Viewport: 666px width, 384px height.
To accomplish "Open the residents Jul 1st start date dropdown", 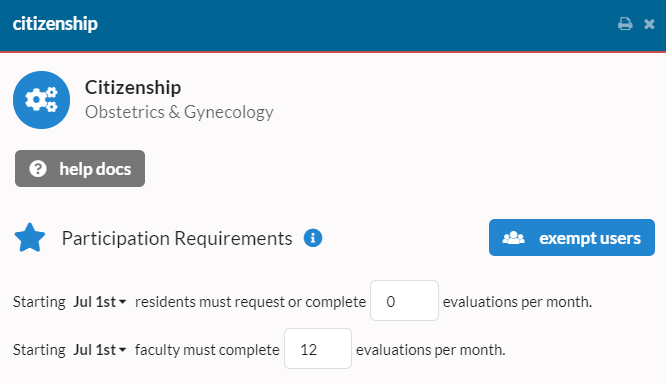I will coord(100,302).
